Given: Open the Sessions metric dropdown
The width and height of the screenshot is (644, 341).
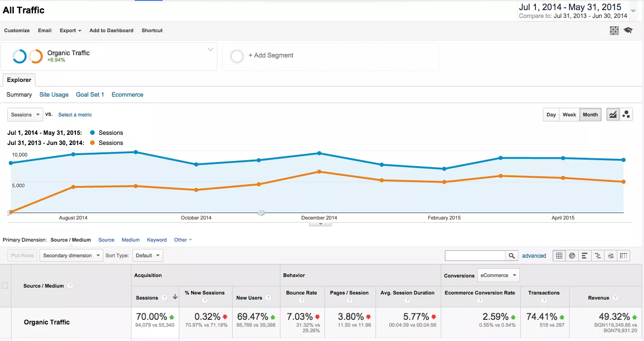Looking at the screenshot, I should (x=25, y=115).
